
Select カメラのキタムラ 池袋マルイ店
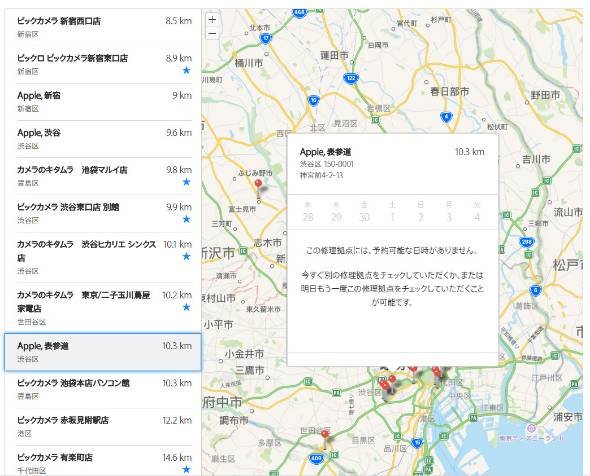[x=104, y=176]
